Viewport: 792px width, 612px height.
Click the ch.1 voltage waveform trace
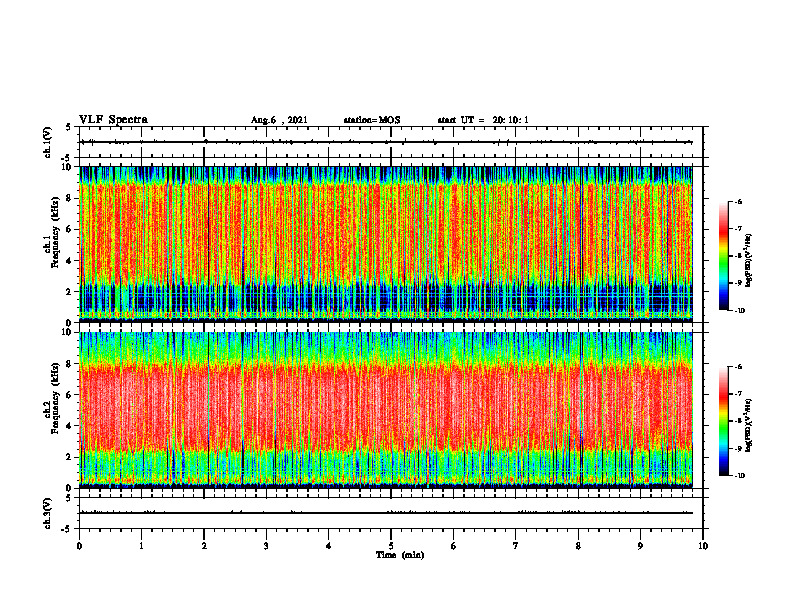point(386,142)
